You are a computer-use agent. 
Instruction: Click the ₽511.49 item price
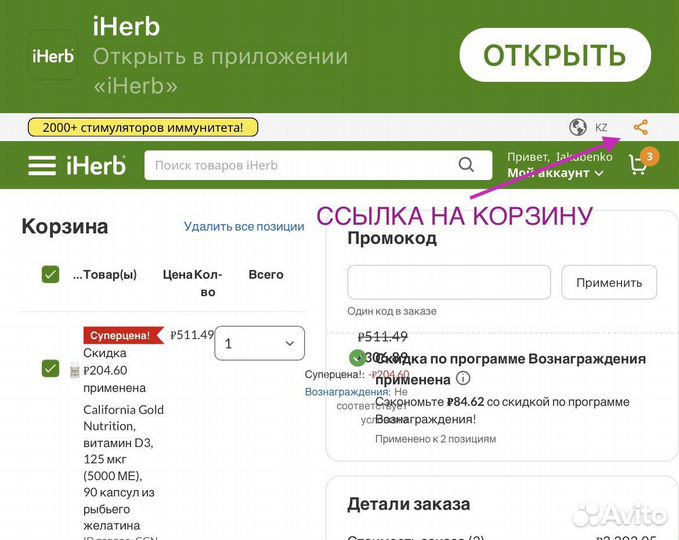pos(192,335)
